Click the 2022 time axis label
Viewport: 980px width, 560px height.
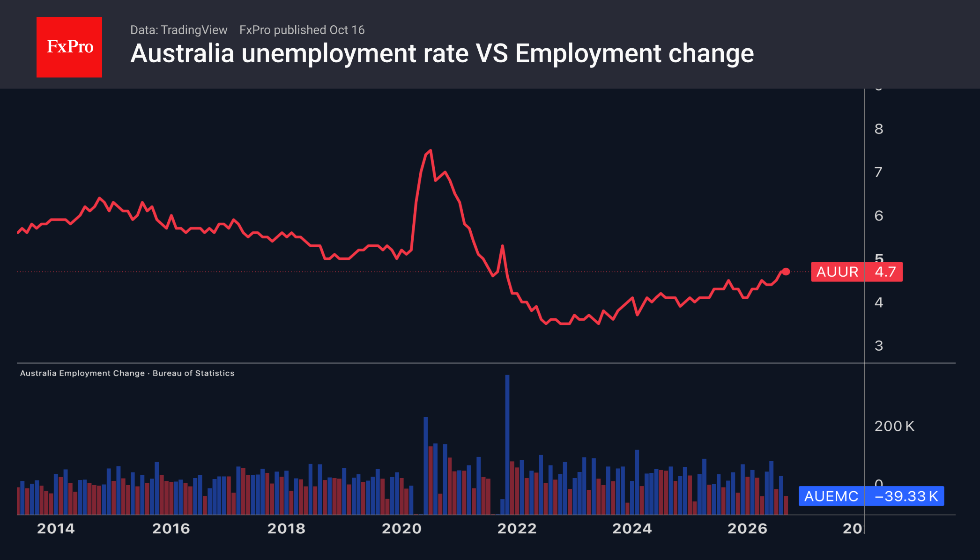click(517, 529)
